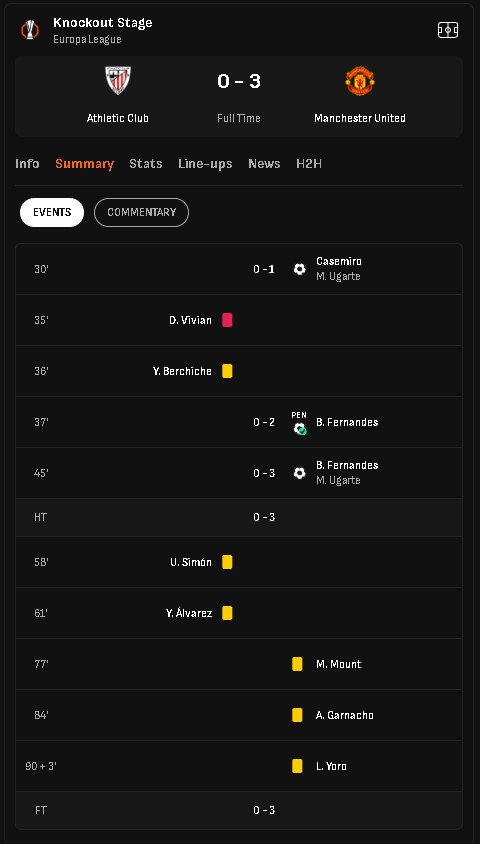480x844 pixels.
Task: Click the Manchester United crest
Action: tap(359, 81)
